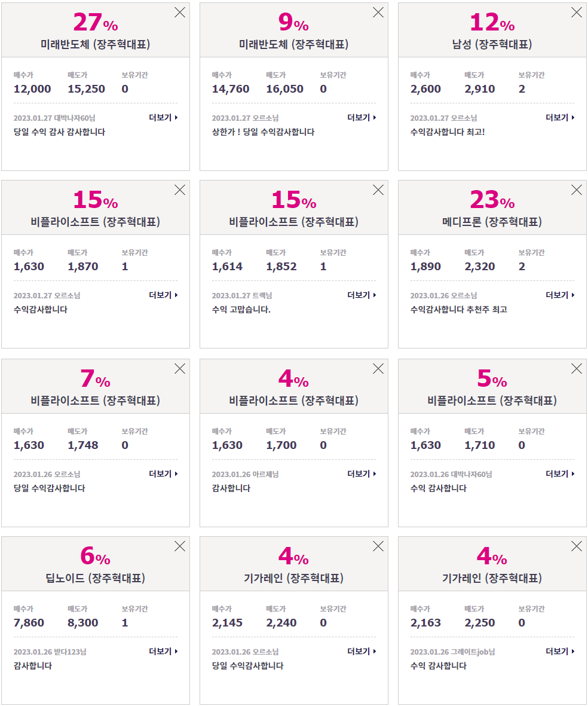The height and width of the screenshot is (706, 588).
Task: Select the 딥노이드 (장주혁대표) title
Action: pyautogui.click(x=96, y=577)
